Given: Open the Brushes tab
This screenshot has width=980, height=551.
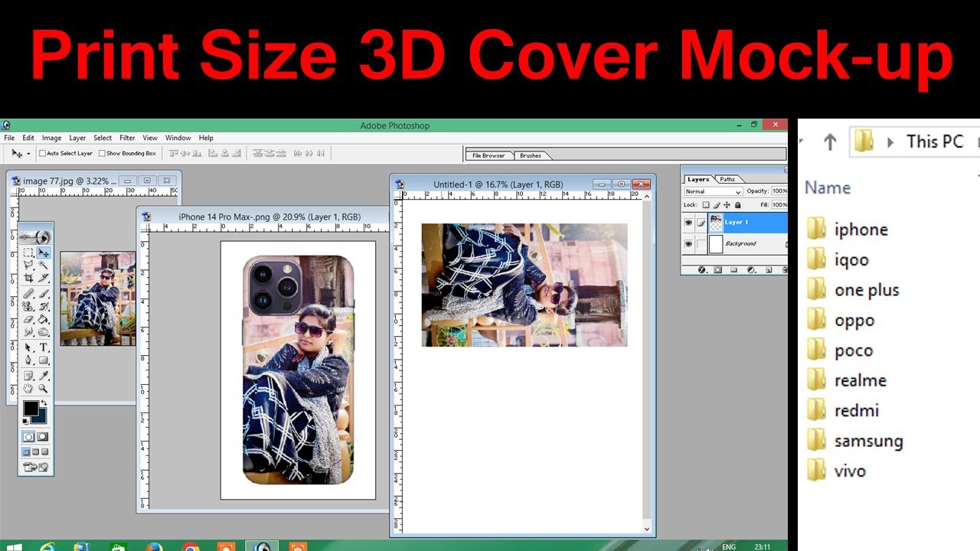Looking at the screenshot, I should click(x=531, y=155).
